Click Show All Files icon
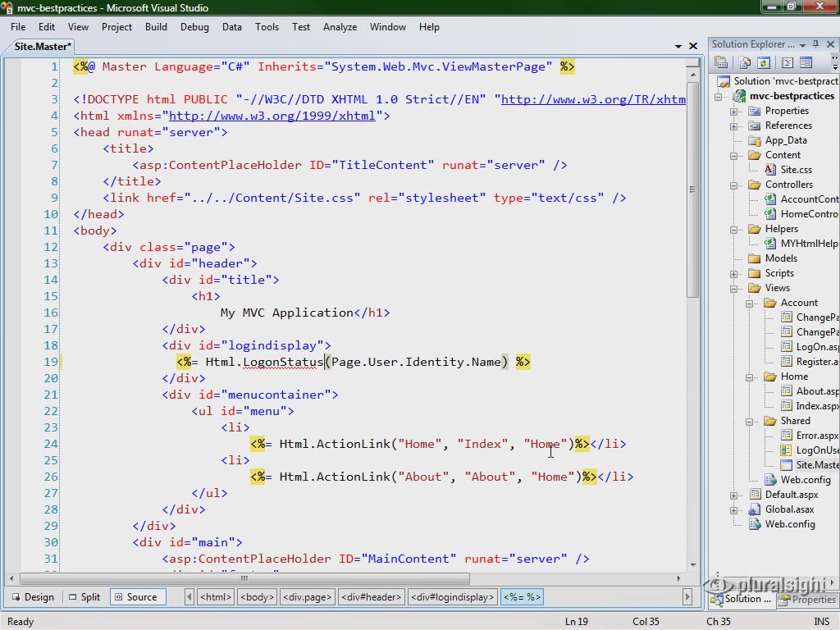Screen dimensions: 840x630 click(x=744, y=62)
